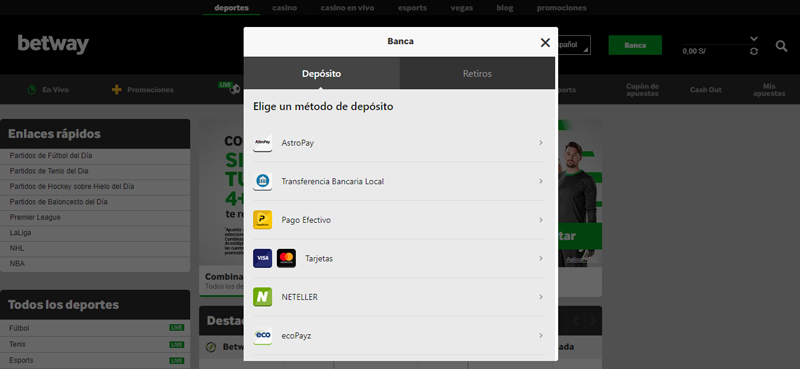Click the green NETELLER icon
Image resolution: width=800 pixels, height=369 pixels.
[x=262, y=297]
